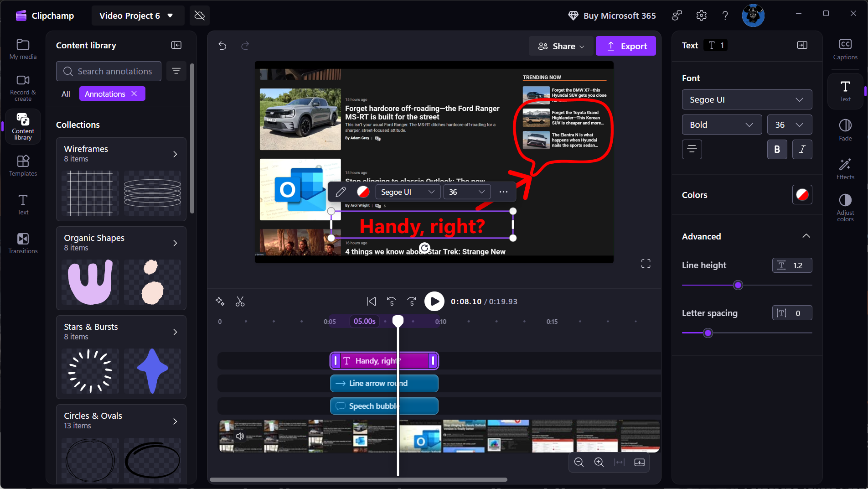Fit timeline to screen
This screenshot has width=868, height=489.
(619, 462)
